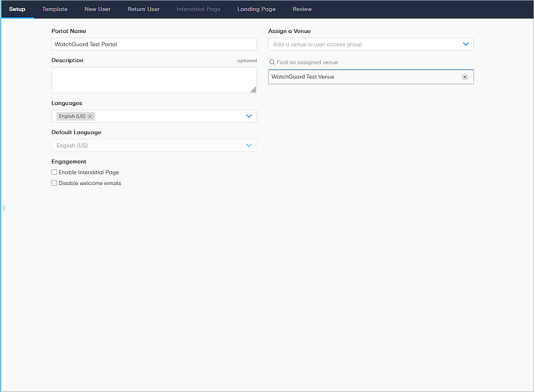Enable Interstitial Page checkbox

click(x=54, y=172)
